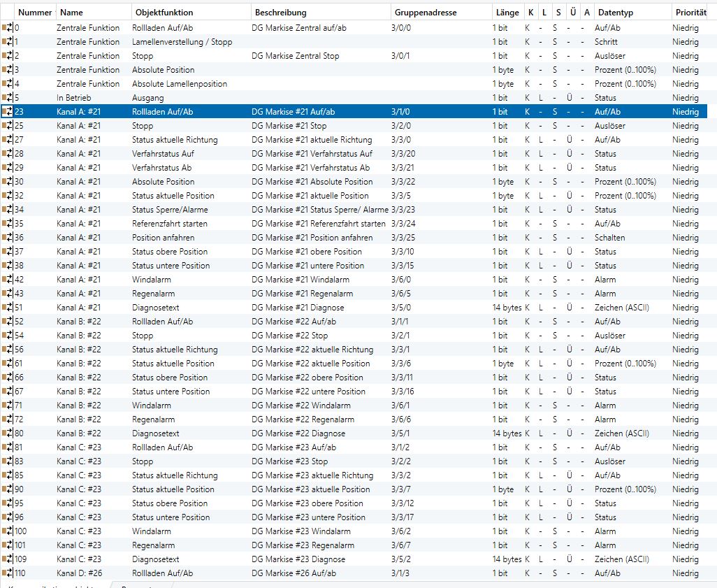
Task: Click the Beschreibung column header
Action: 280,13
